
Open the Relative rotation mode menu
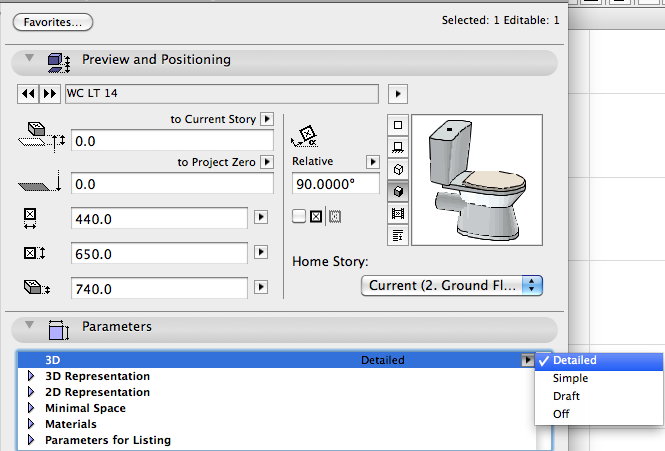[x=373, y=162]
